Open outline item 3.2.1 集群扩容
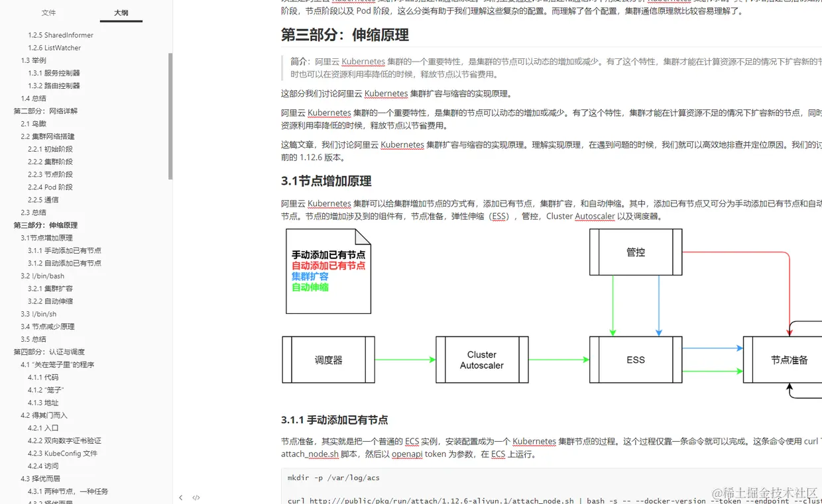 (x=50, y=288)
